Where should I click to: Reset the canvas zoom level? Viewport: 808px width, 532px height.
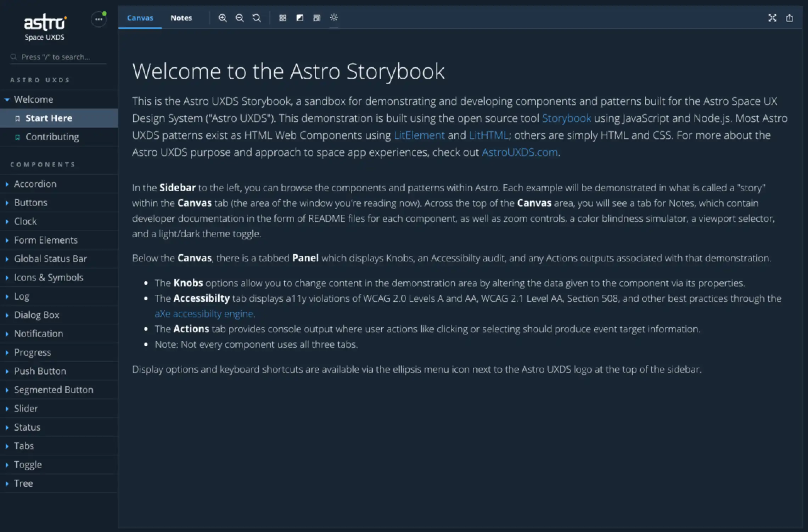coord(257,18)
